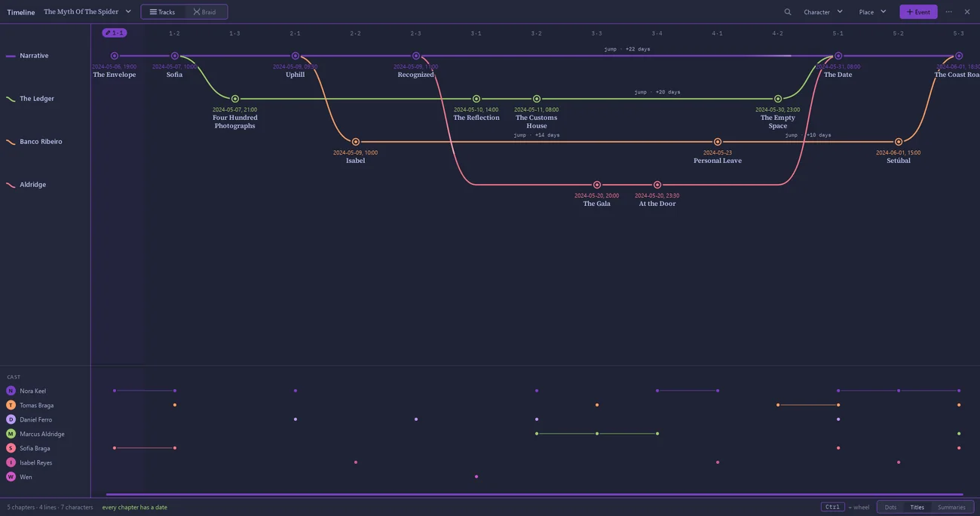Select chapter column 3-4
This screenshot has width=980, height=516.
coord(657,33)
